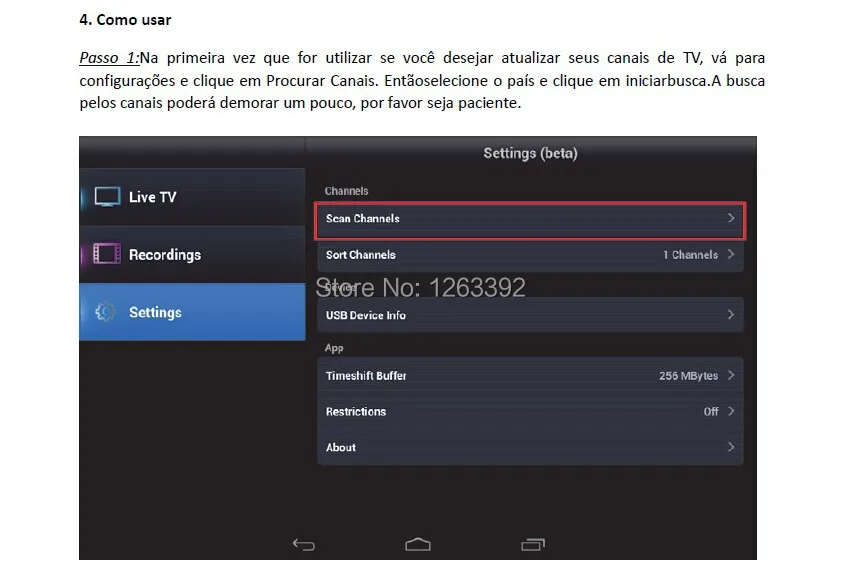Click the chevron on Scan Channels row

tap(731, 218)
